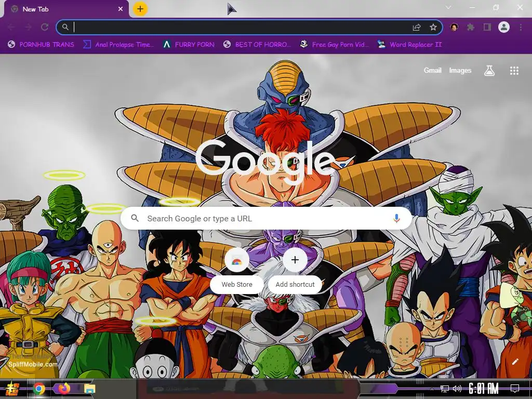Open the Chrome three-dot menu
532x399 pixels.
(521, 27)
